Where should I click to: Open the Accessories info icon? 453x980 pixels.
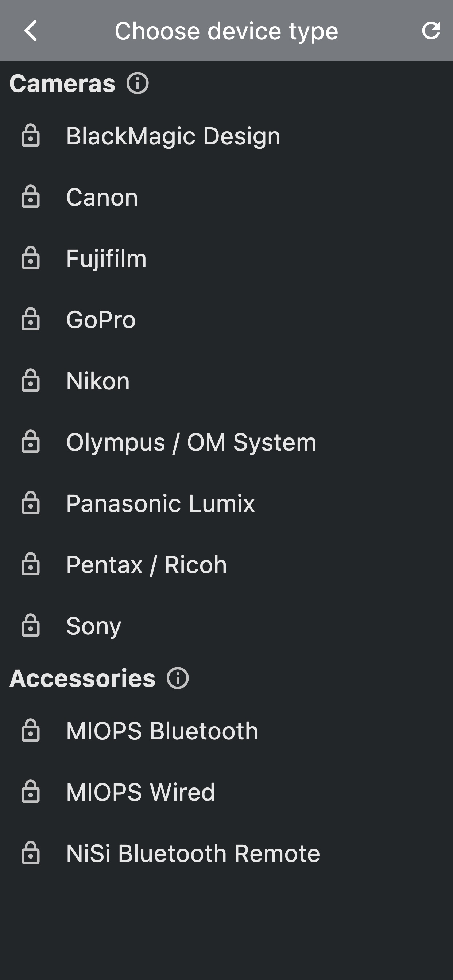(177, 678)
